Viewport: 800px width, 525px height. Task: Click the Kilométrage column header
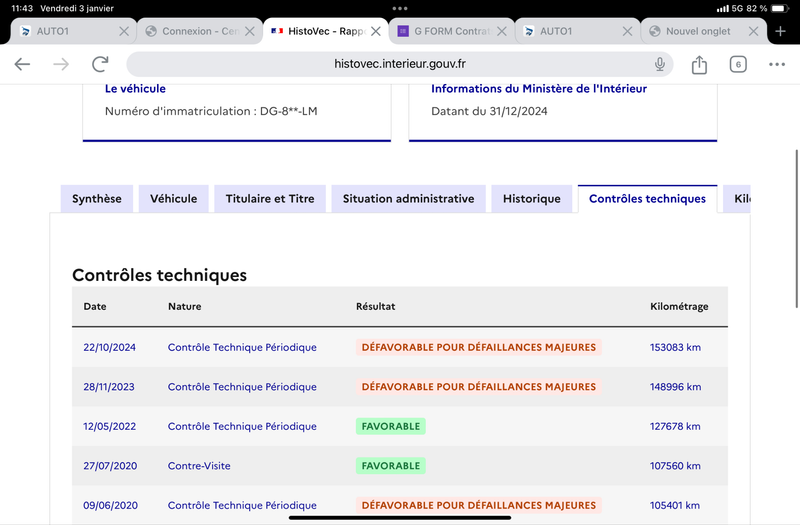679,307
